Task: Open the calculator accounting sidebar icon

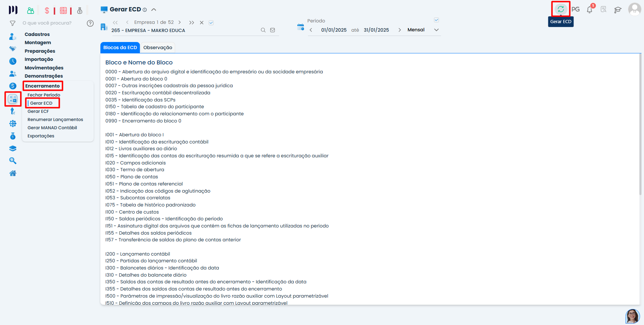Action: coord(13,99)
